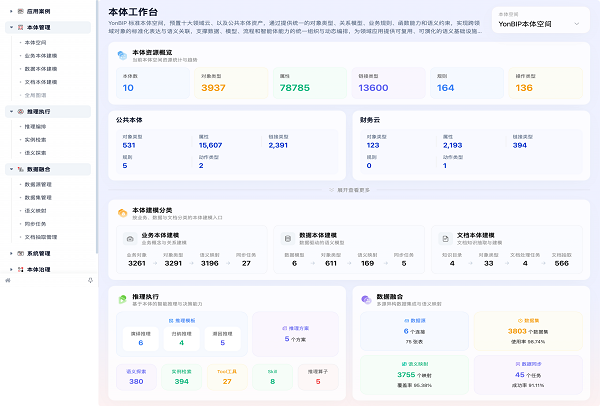
Task: Click the 应用案例 menu icon
Action: (21, 11)
